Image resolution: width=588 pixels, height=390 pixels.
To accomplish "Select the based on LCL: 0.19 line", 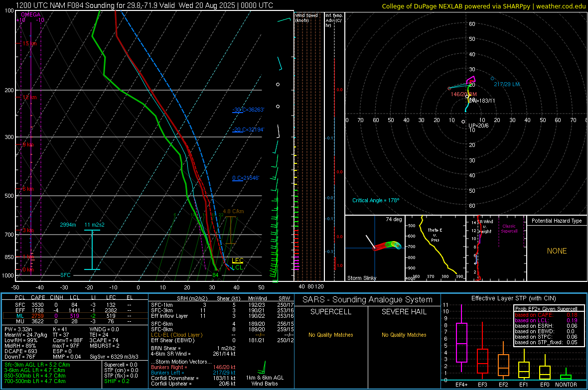I will [546, 320].
